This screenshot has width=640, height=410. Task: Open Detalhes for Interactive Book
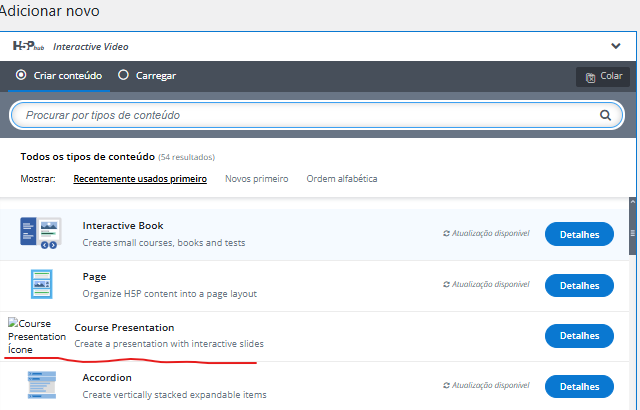(x=579, y=235)
